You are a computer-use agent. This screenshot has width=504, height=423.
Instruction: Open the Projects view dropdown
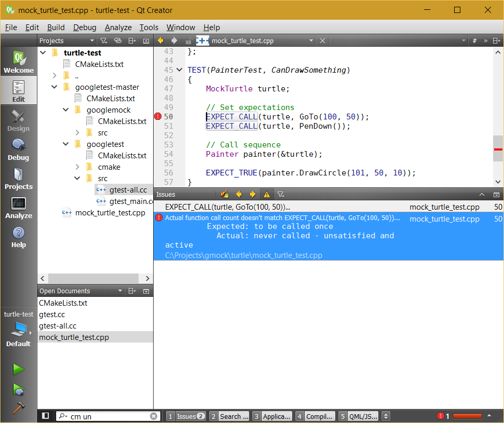[66, 41]
